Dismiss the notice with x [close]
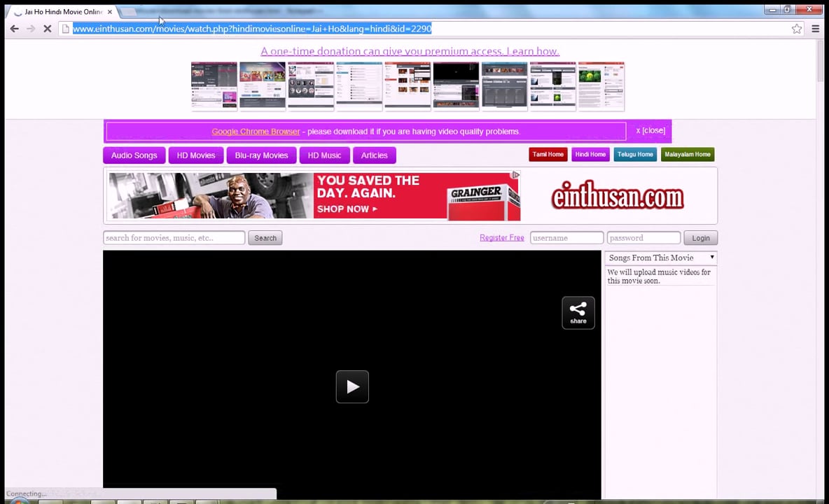Viewport: 829px width, 504px height. pos(650,130)
